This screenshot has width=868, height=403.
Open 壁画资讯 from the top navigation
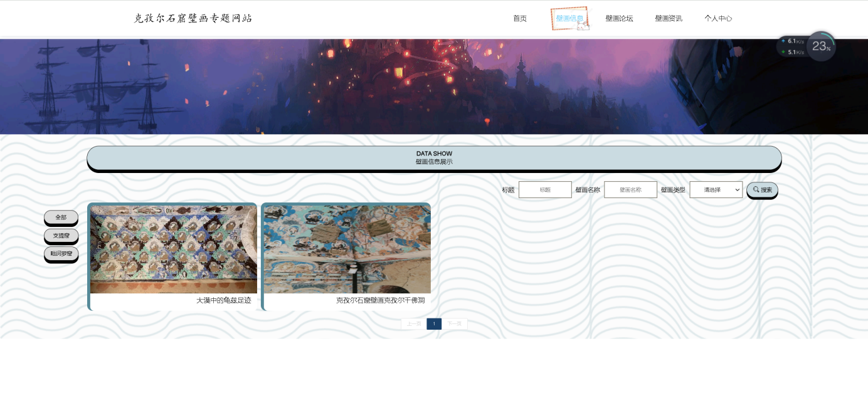coord(669,18)
